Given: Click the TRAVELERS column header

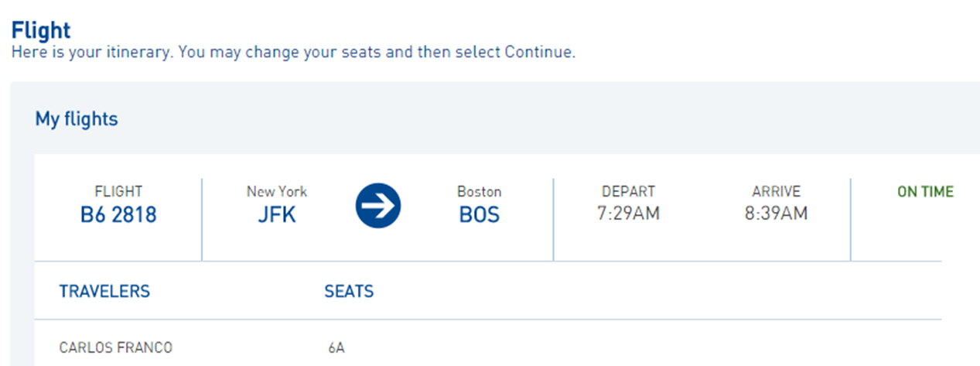Looking at the screenshot, I should point(104,292).
